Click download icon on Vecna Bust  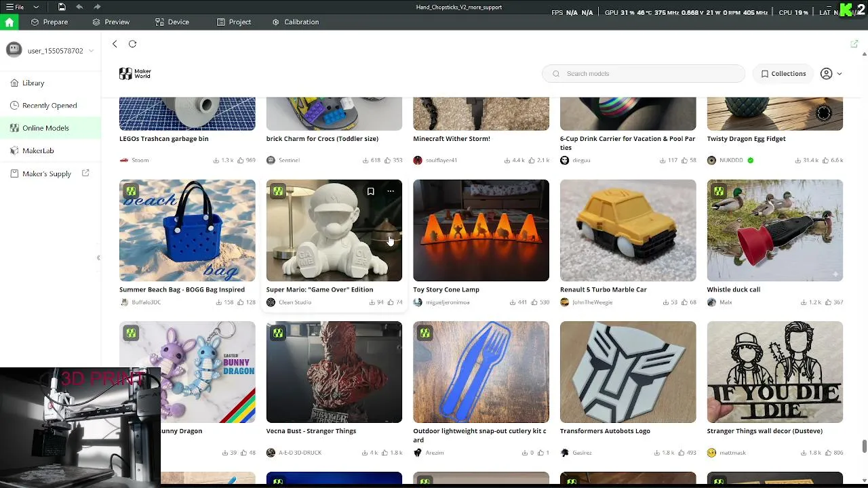tap(365, 453)
